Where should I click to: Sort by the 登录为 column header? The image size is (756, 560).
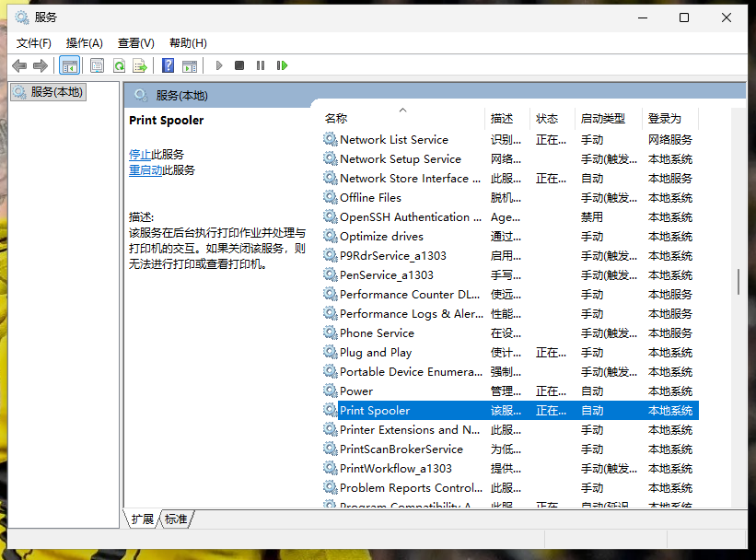pyautogui.click(x=670, y=118)
